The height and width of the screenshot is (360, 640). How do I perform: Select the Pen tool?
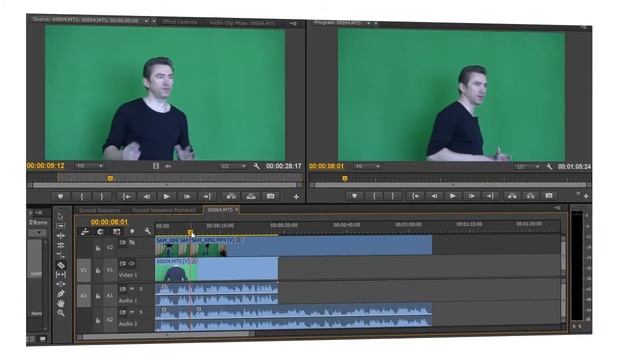[x=60, y=293]
